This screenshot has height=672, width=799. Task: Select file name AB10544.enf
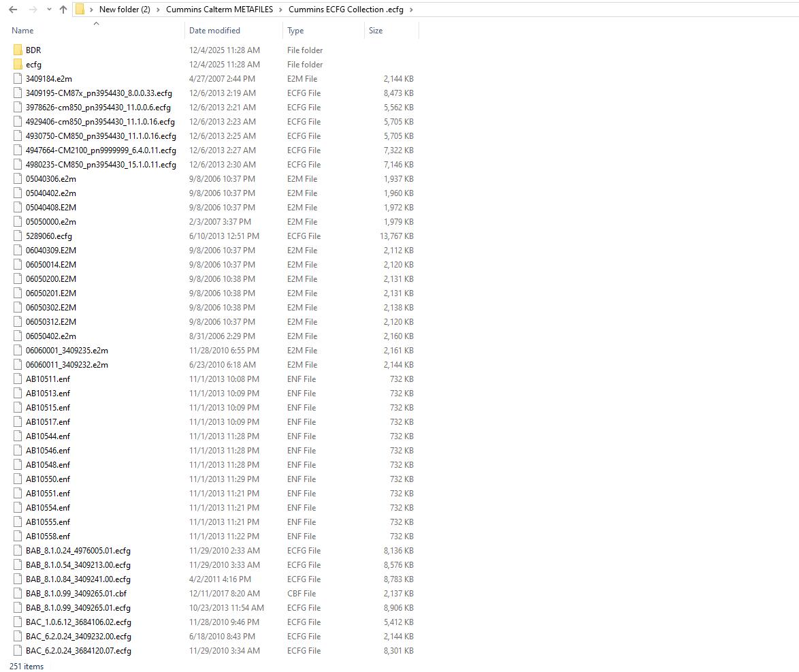(48, 436)
